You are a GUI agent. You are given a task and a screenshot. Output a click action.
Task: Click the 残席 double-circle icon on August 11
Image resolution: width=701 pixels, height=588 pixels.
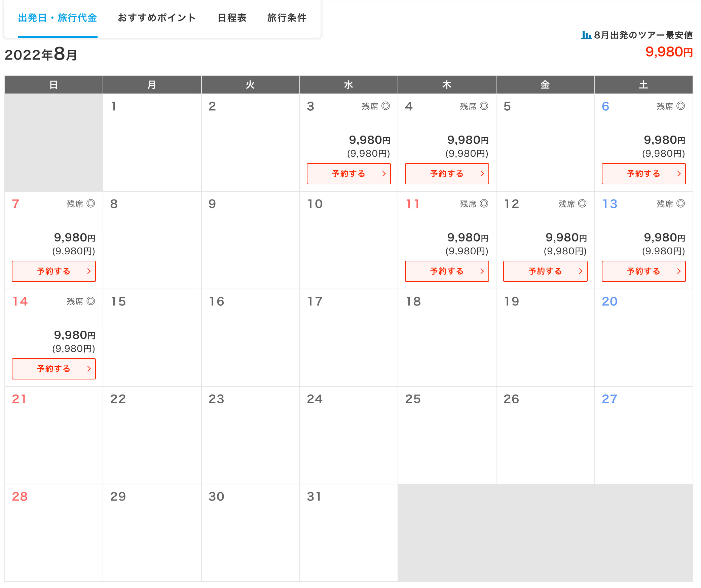click(484, 204)
